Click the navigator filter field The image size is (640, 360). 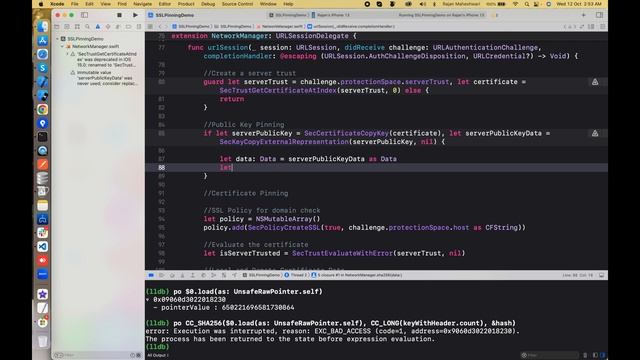(x=97, y=356)
